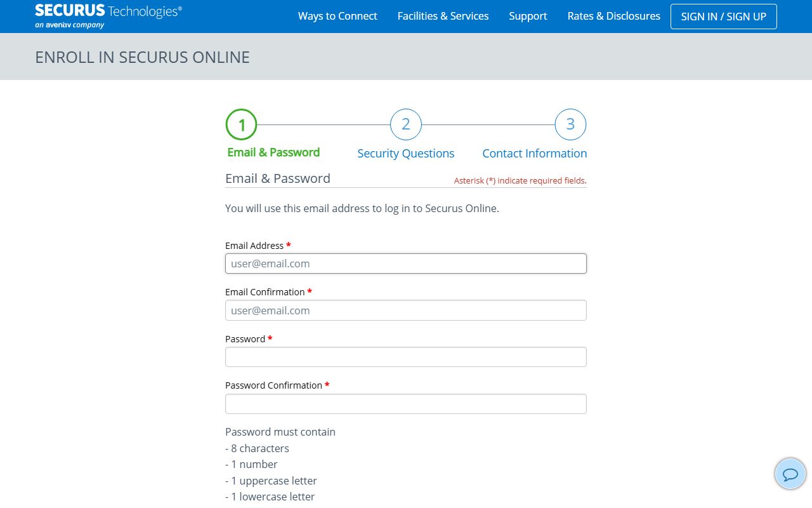This screenshot has width=812, height=508.
Task: Click the Security Questions step label
Action: point(406,154)
